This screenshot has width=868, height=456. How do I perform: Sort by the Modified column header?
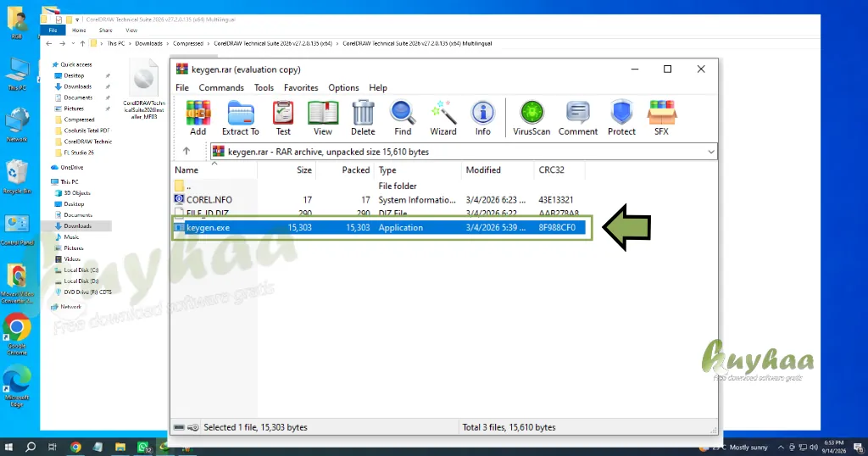[x=498, y=170]
